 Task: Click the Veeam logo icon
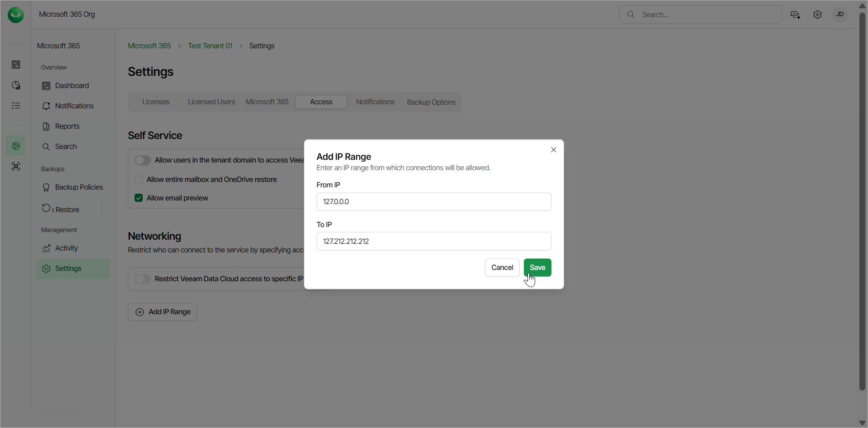point(16,15)
